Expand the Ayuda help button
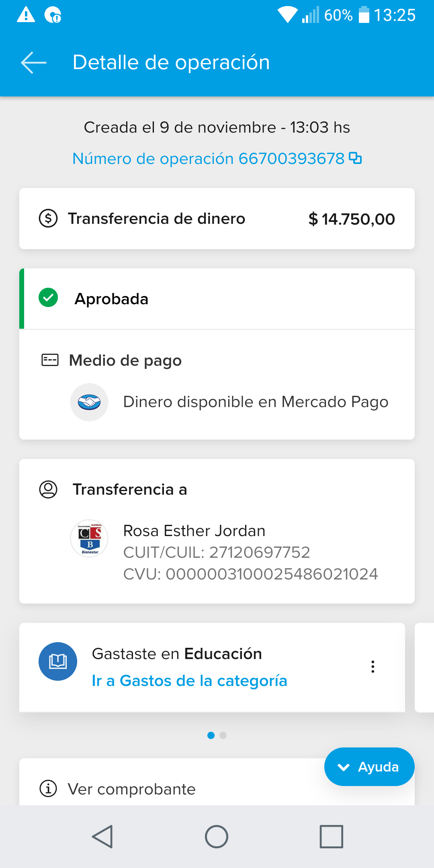 [x=369, y=767]
